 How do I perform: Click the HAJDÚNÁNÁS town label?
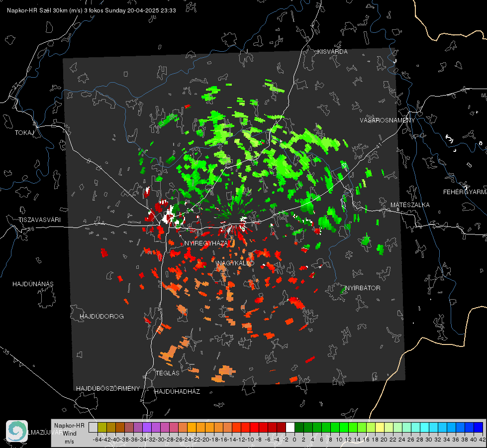(33, 284)
